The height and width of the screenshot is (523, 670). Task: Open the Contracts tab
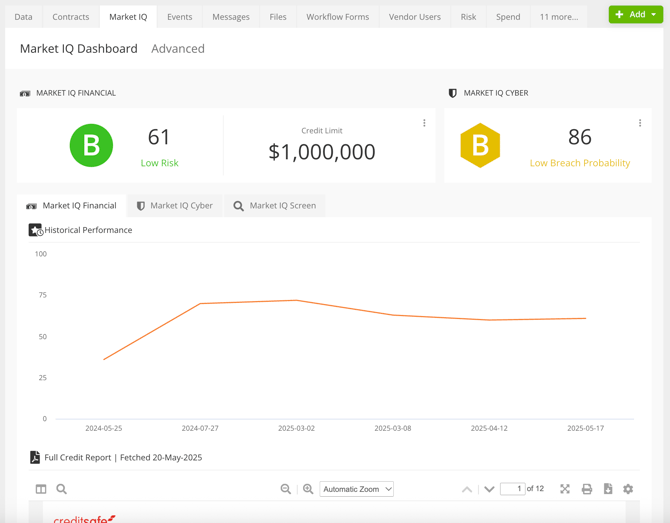click(71, 17)
